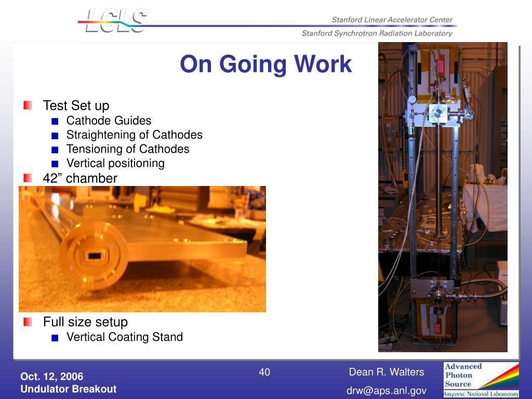Viewport: 532px width, 399px height.
Task: Click the 'Dean R. Walters' author name
Action: click(387, 372)
